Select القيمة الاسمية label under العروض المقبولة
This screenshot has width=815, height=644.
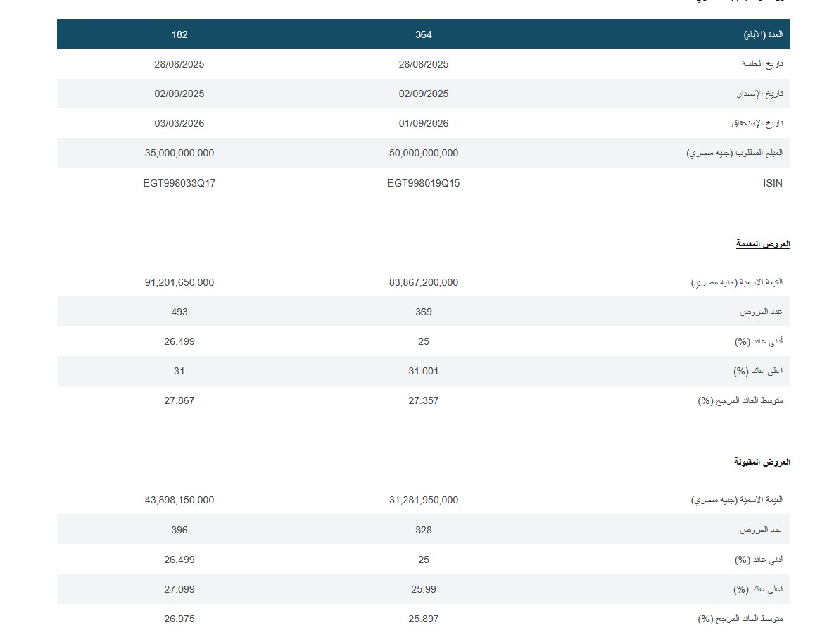[x=737, y=500]
